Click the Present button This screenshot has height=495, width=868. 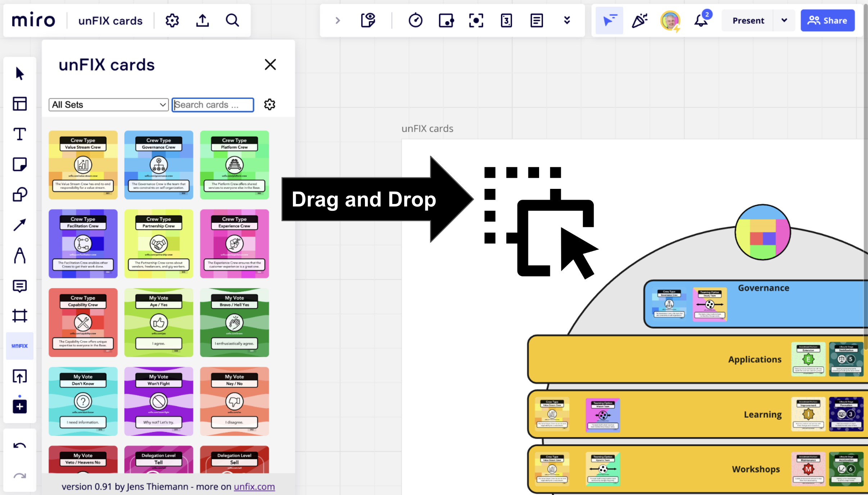[x=749, y=21]
